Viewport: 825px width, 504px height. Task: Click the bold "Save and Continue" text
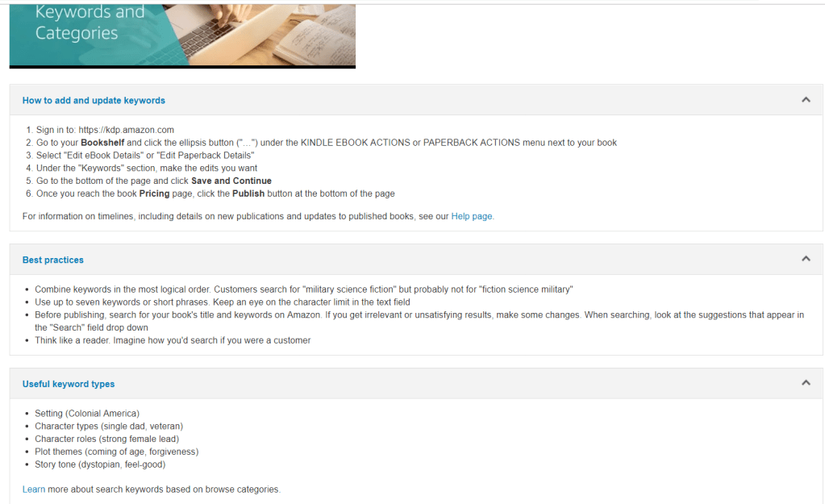click(x=231, y=181)
